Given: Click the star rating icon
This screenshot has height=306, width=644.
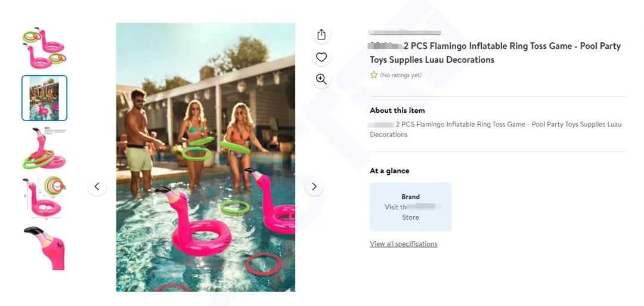Looking at the screenshot, I should pyautogui.click(x=374, y=75).
